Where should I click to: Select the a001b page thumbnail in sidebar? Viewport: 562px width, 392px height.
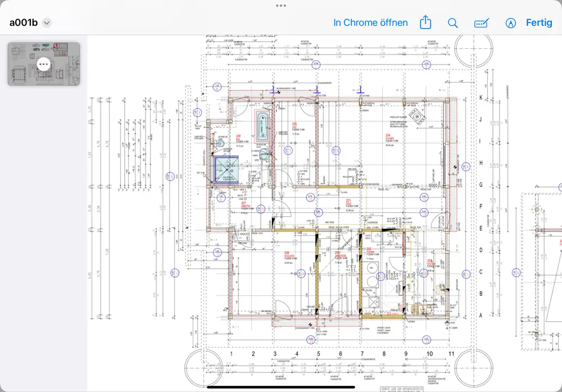[x=44, y=64]
